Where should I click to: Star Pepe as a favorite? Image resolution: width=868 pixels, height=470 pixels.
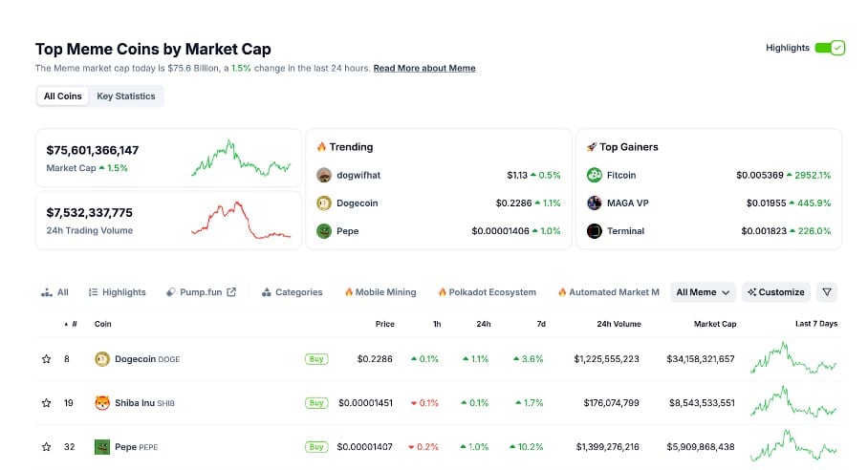pos(46,447)
